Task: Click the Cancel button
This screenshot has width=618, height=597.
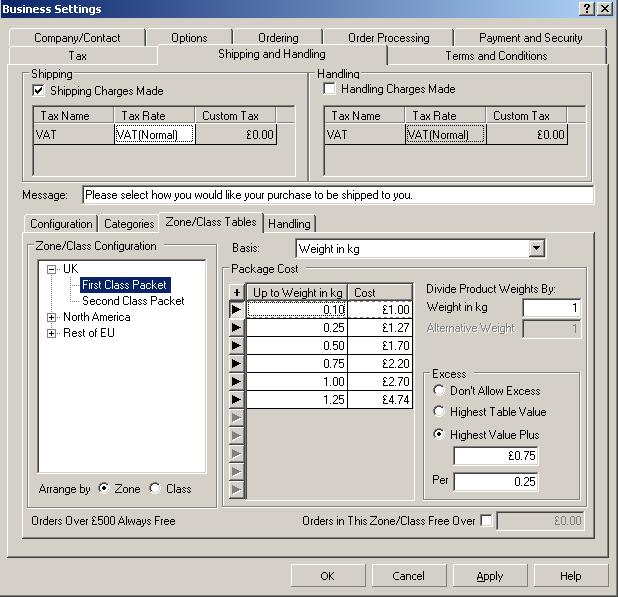Action: pyautogui.click(x=408, y=576)
